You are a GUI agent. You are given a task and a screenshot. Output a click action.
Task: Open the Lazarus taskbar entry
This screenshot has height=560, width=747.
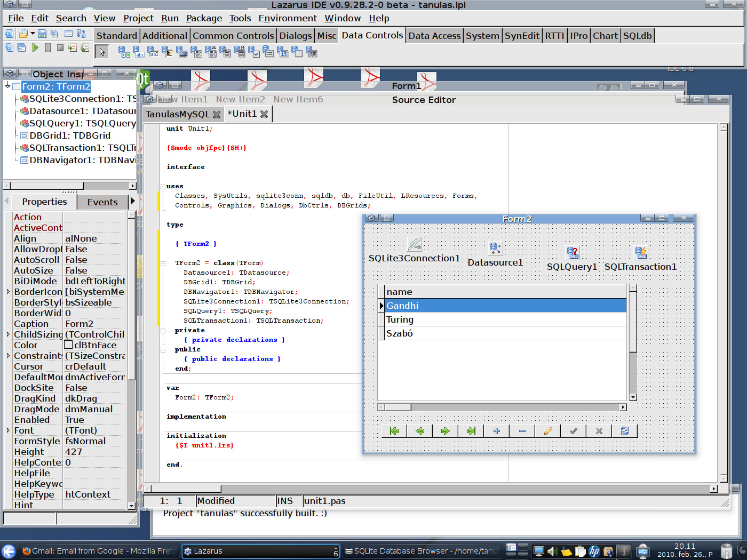coord(260,551)
